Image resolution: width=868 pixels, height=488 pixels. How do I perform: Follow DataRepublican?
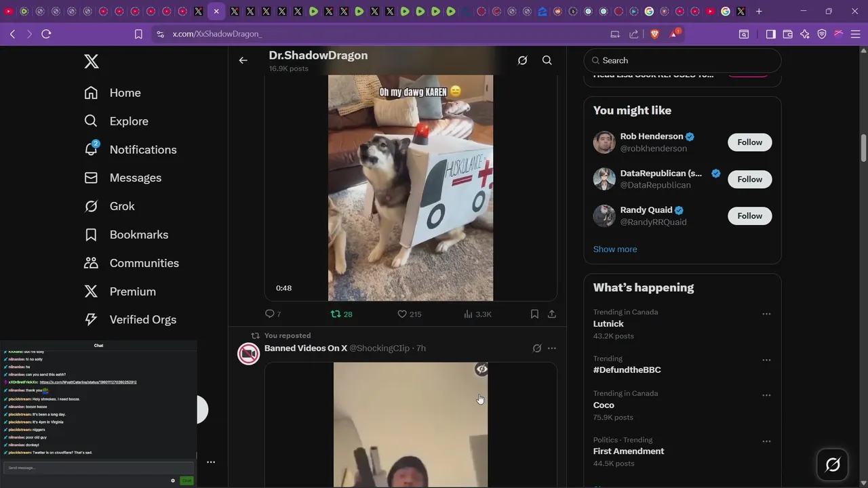[749, 179]
